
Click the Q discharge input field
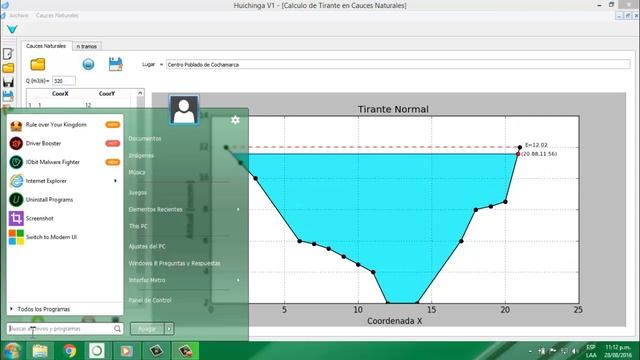tap(64, 81)
